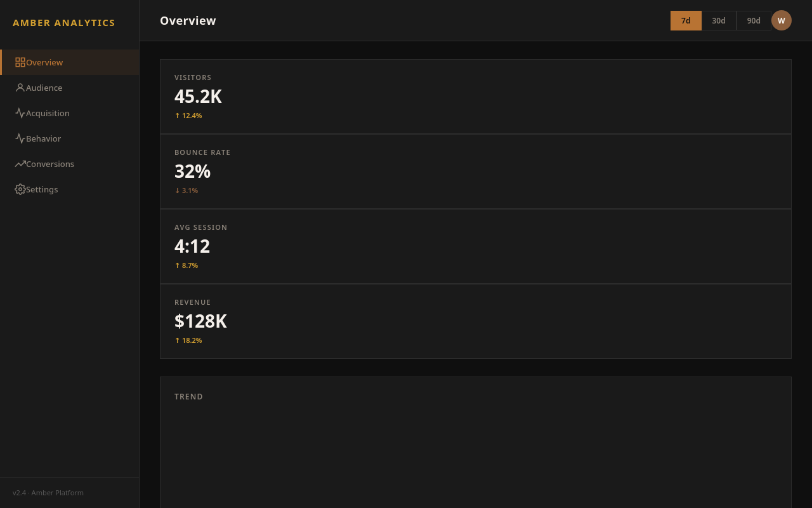
Task: Click the upward arrow beside 12.4%
Action: click(x=177, y=116)
